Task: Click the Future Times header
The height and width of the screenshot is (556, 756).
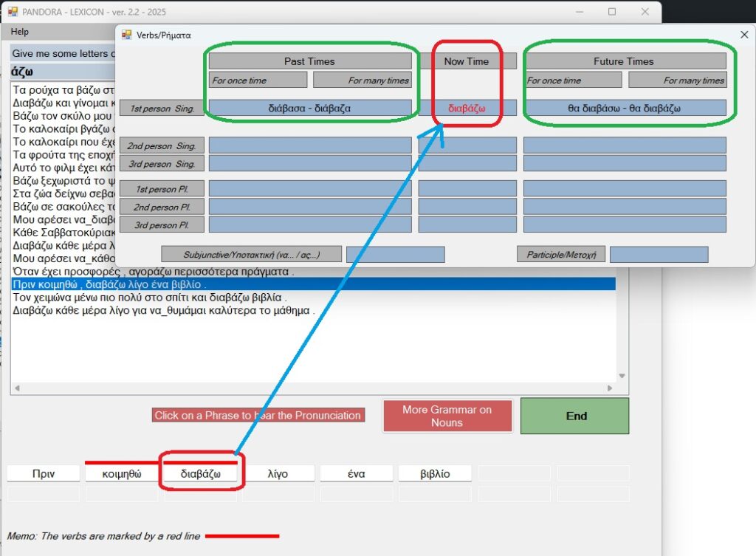Action: pos(625,61)
